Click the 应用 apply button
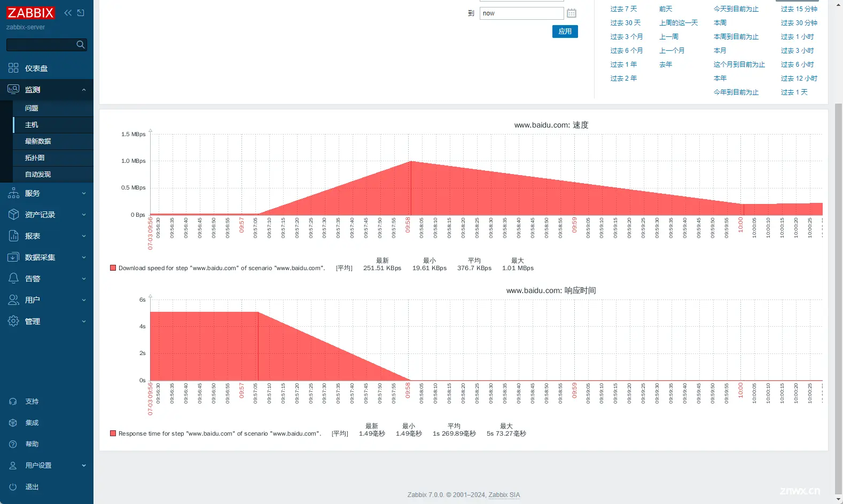This screenshot has height=504, width=843. point(565,31)
